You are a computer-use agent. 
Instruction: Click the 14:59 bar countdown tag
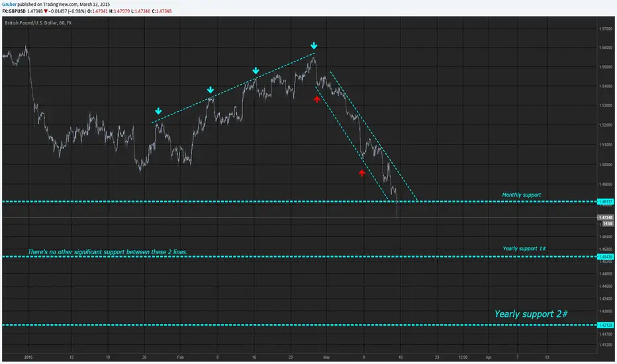[608, 224]
